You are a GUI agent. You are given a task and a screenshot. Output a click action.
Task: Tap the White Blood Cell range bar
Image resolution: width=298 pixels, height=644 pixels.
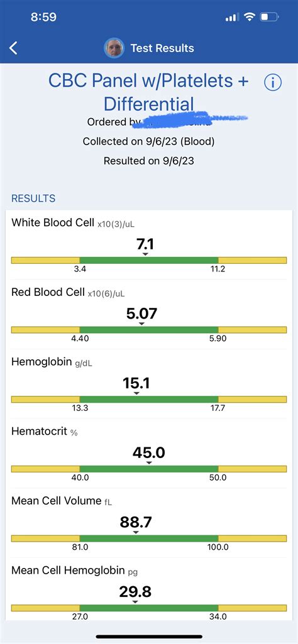149,260
